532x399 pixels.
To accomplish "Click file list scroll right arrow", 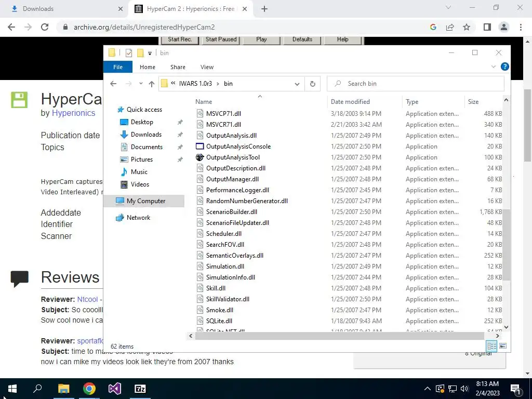I will pyautogui.click(x=497, y=336).
